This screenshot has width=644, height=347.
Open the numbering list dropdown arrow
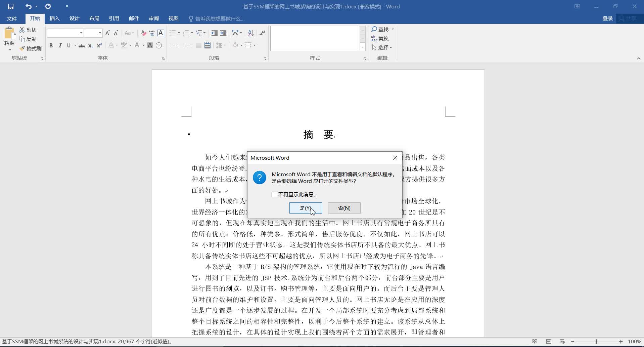pyautogui.click(x=192, y=33)
